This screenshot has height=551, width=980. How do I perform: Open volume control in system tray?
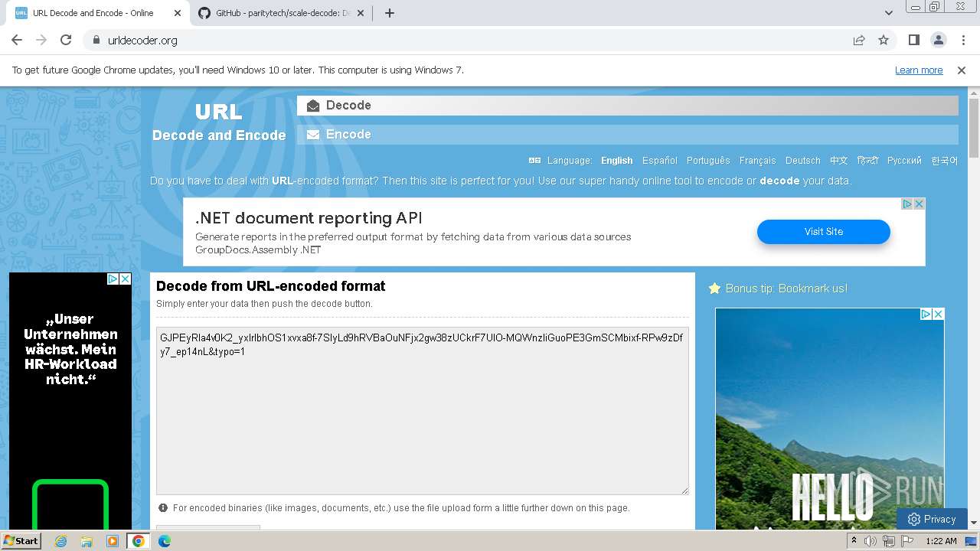(x=871, y=541)
